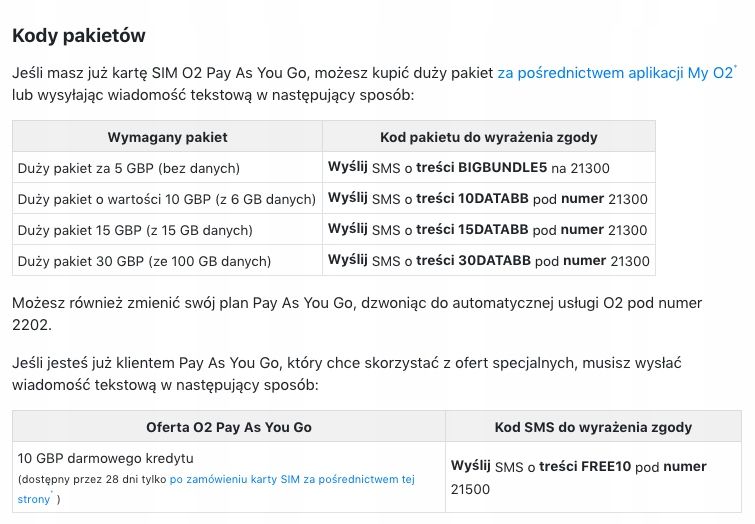The height and width of the screenshot is (524, 755).
Task: Select the '10 GBP (z 6 GB danych)' cell
Action: point(167,199)
